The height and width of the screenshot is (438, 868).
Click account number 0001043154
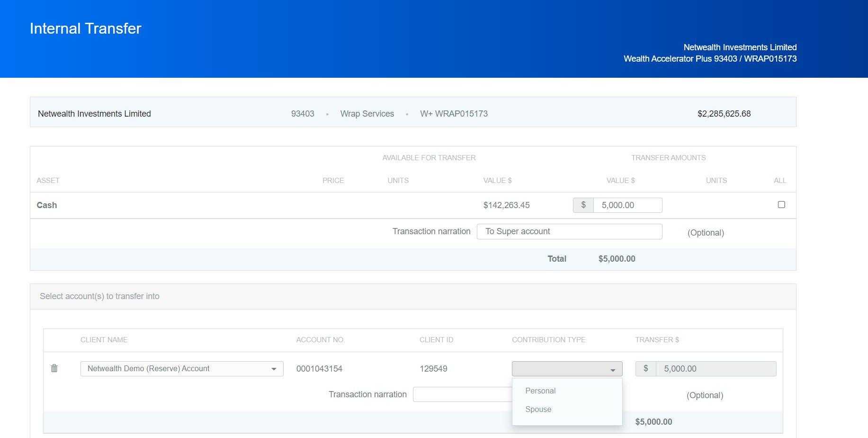click(x=319, y=369)
